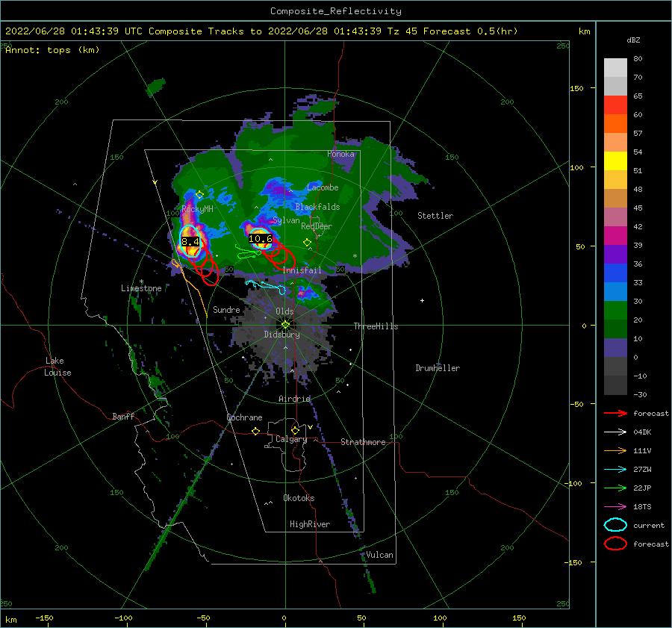This screenshot has width=672, height=628.
Task: Click the HighRiver city label
Action: [x=310, y=524]
